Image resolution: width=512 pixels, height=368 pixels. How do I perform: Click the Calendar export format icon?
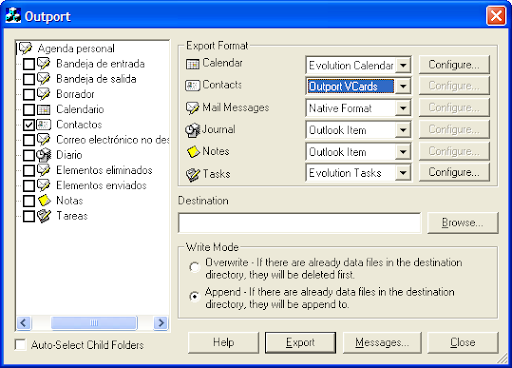[193, 64]
